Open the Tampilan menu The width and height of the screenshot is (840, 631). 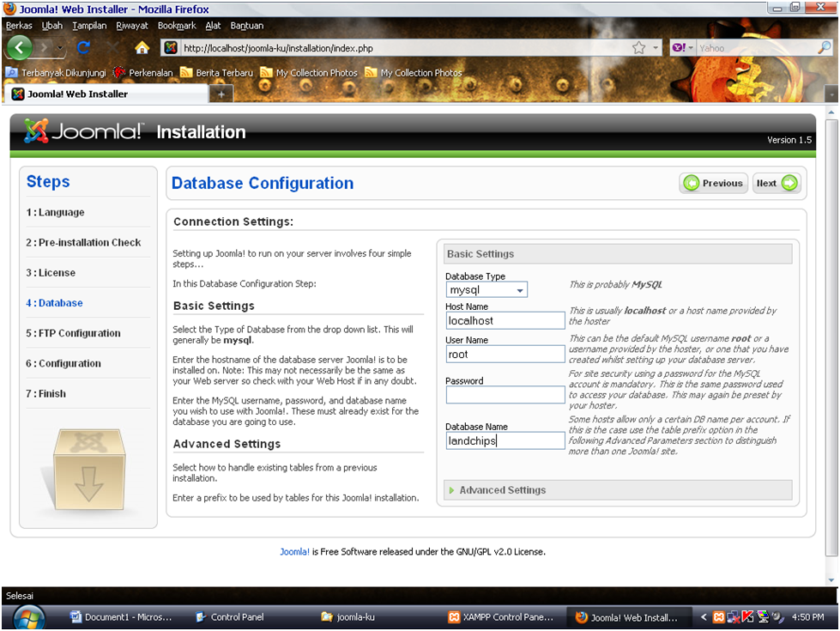pos(89,26)
